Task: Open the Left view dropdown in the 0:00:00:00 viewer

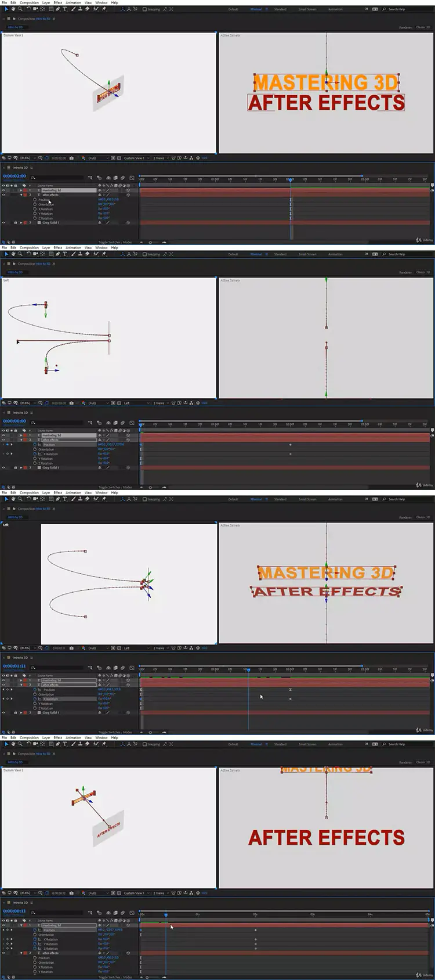Action: 136,403
